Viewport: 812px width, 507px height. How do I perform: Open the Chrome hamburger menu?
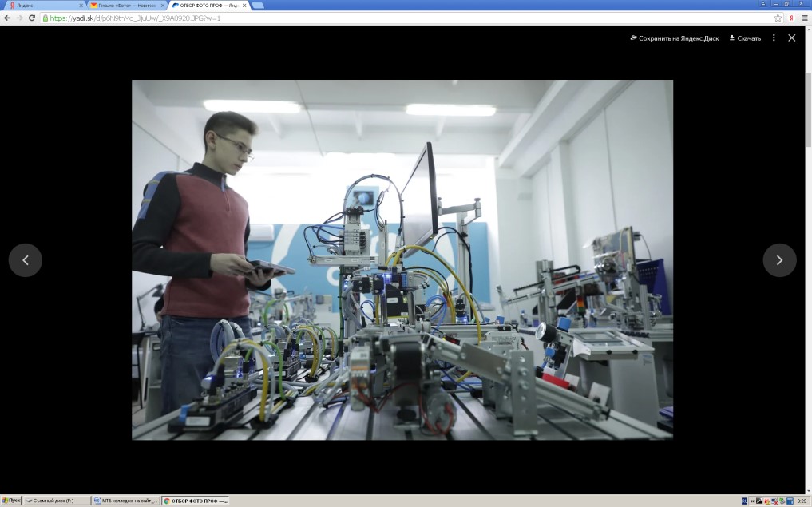(x=804, y=18)
